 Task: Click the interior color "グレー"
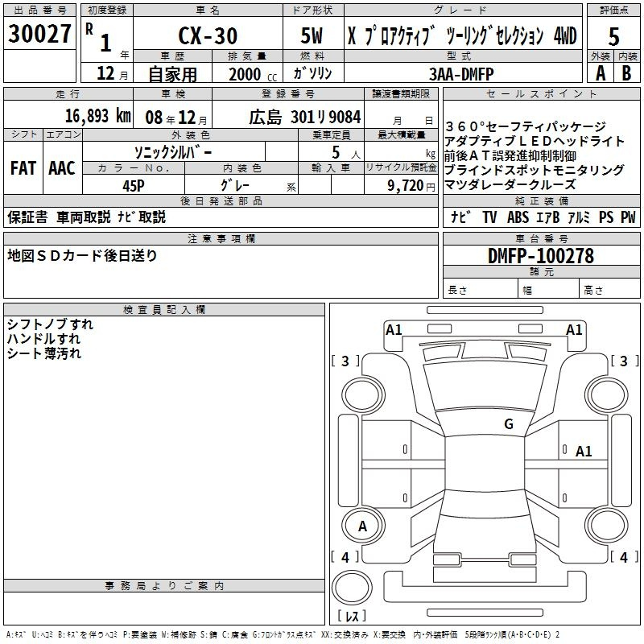235,186
